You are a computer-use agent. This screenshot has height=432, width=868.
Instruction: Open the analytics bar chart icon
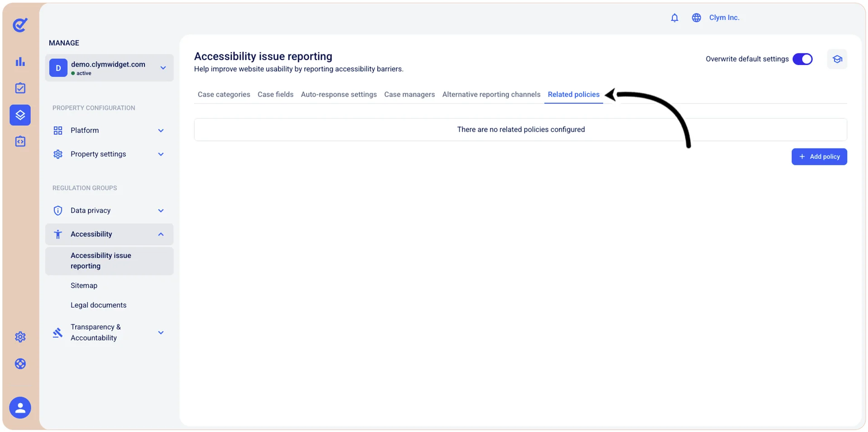[20, 62]
